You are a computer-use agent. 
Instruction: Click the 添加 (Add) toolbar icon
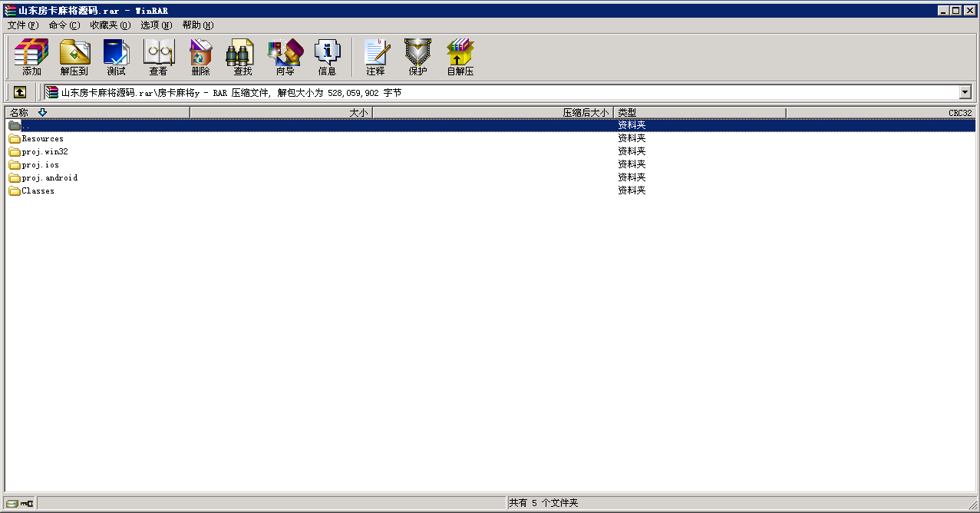(x=31, y=58)
